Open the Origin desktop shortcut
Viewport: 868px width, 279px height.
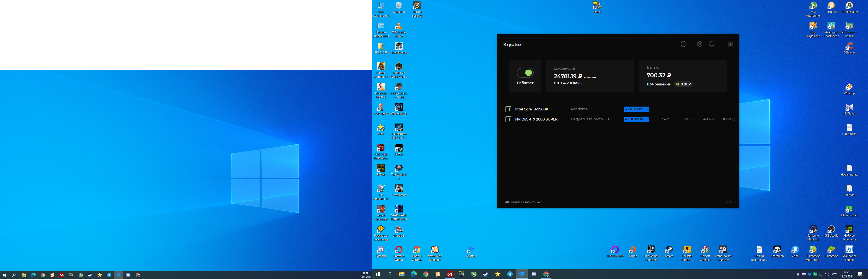tap(633, 252)
